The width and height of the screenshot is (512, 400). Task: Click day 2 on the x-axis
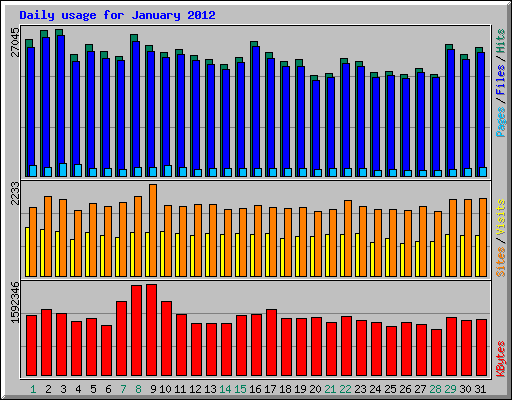tap(48, 389)
